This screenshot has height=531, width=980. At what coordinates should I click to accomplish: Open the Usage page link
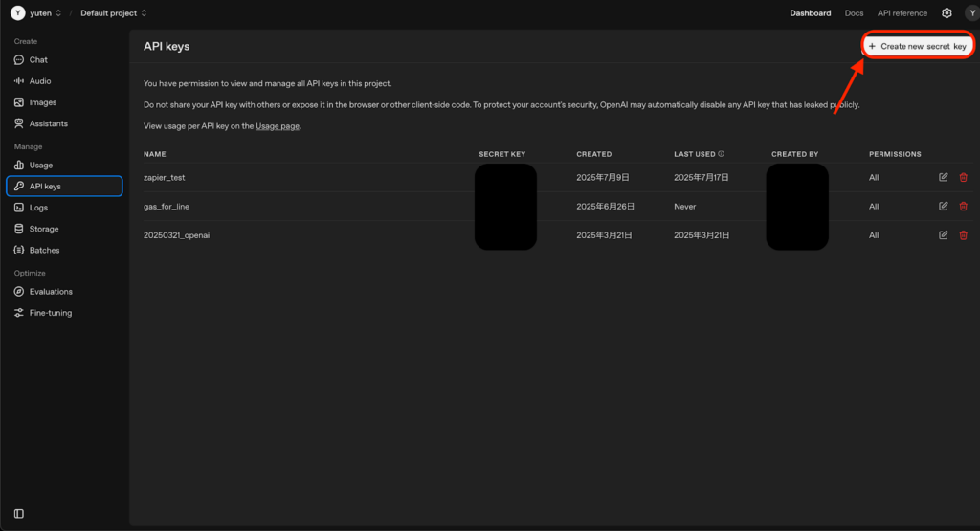(278, 126)
